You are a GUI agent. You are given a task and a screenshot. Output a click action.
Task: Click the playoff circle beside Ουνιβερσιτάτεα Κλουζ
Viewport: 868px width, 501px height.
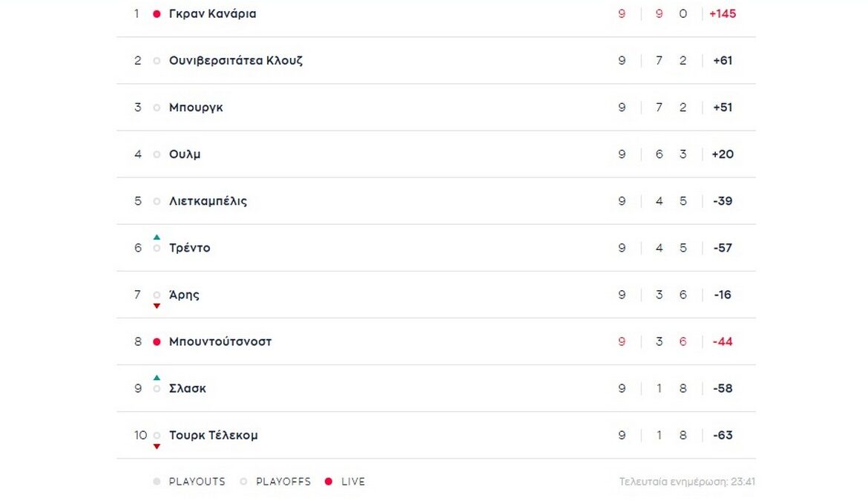point(157,61)
